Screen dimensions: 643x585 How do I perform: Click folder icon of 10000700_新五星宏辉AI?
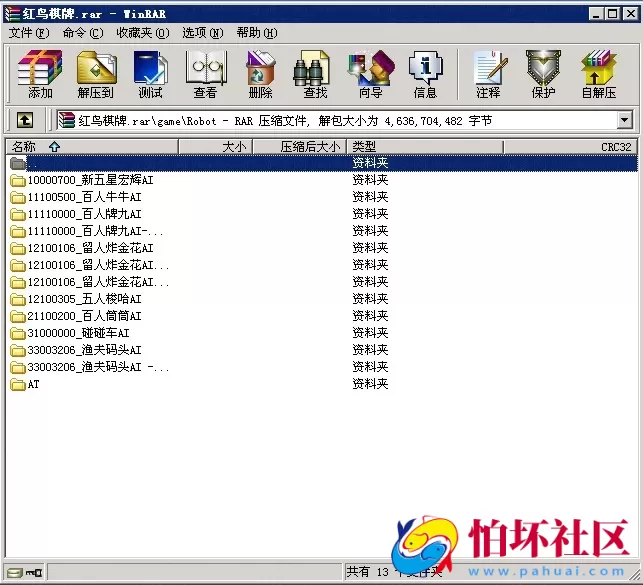(x=18, y=180)
